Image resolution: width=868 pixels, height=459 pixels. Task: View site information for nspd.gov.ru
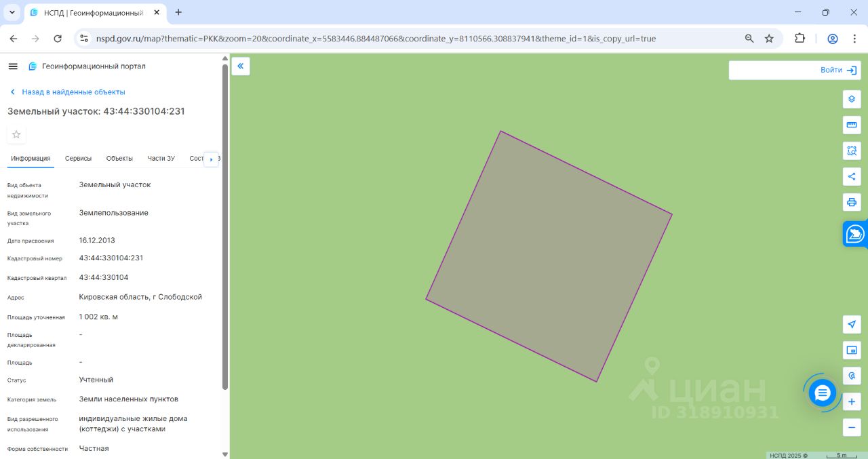coord(84,39)
